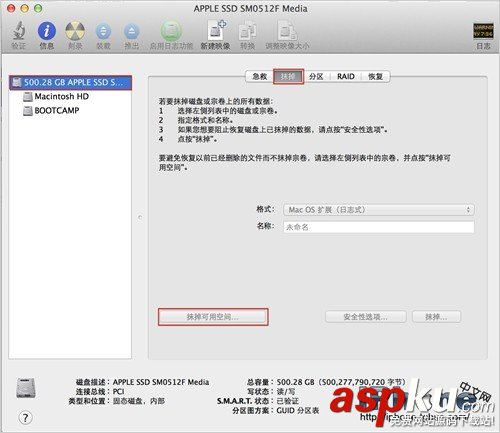
Task: Click the Mount (装载) toolbar icon
Action: tap(103, 31)
